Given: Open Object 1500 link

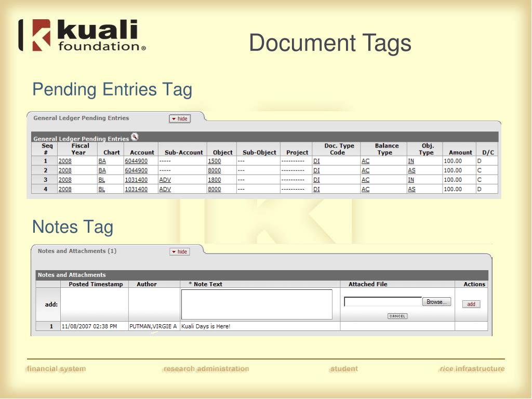Looking at the screenshot, I should coord(215,161).
